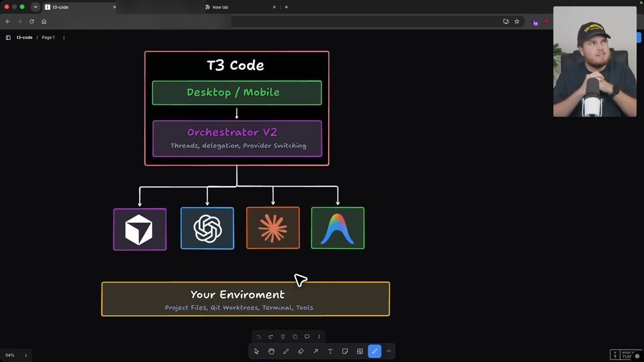
Task: Go back in browser history
Action: (x=8, y=22)
